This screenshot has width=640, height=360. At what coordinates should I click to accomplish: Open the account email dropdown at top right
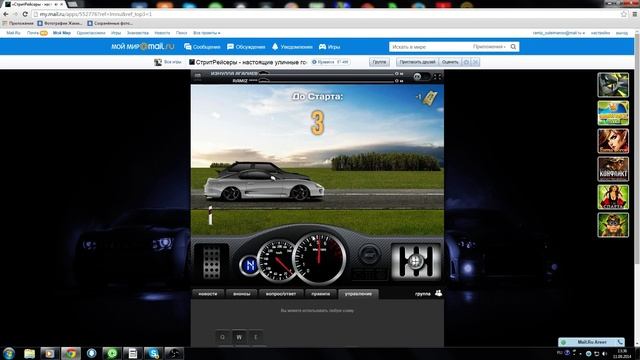pos(558,33)
